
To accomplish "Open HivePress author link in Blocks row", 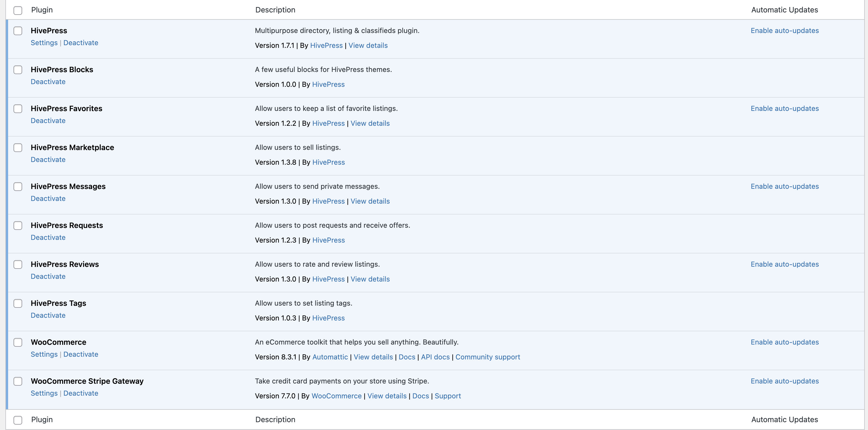I will point(329,84).
